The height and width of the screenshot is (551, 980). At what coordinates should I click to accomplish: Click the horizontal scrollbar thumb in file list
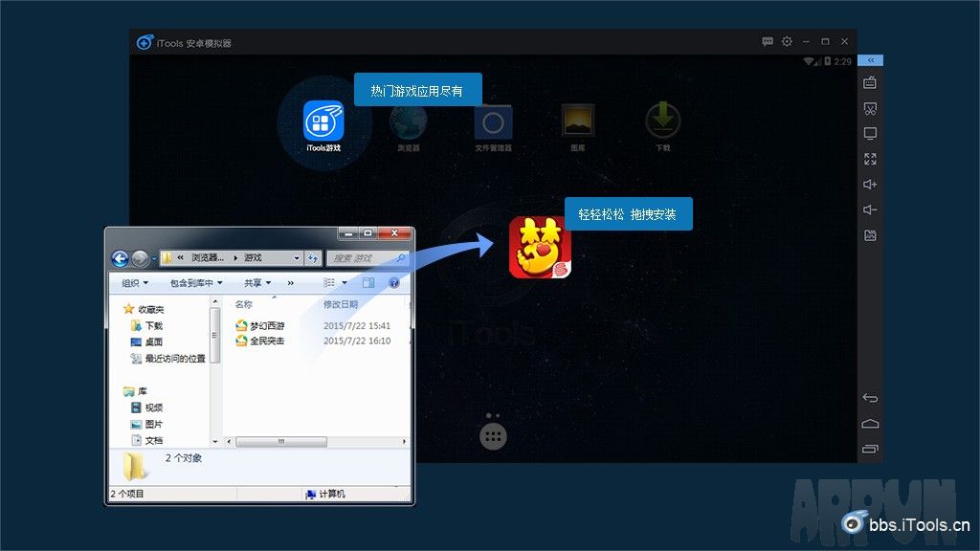click(x=281, y=442)
